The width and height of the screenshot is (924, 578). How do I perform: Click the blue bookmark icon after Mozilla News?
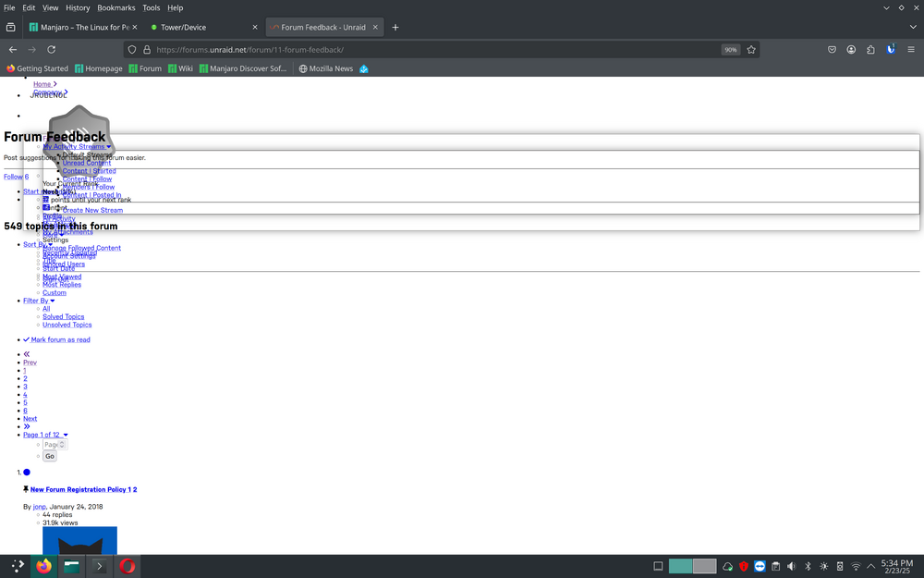[x=363, y=68]
